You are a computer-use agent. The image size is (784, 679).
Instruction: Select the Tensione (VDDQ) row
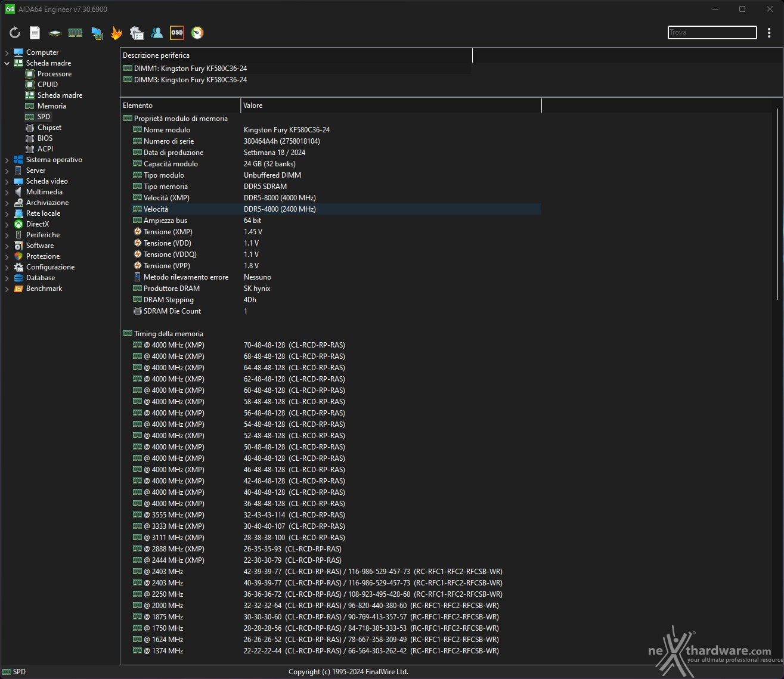336,255
